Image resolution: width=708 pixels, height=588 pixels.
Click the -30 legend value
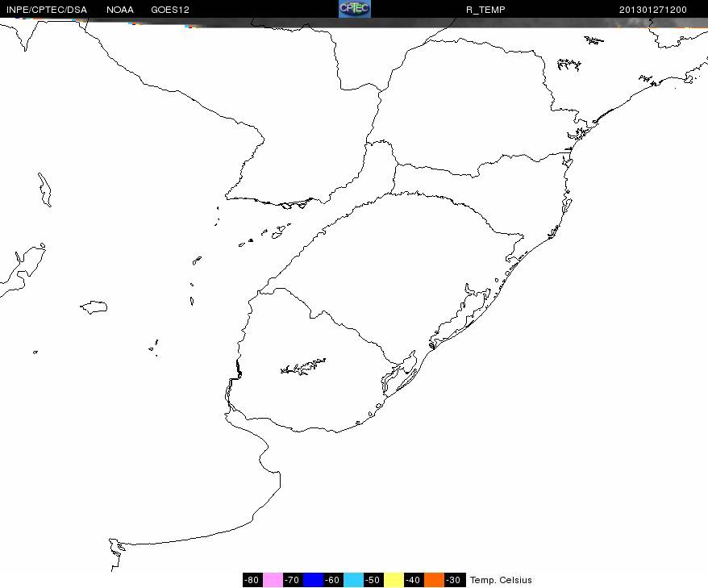(x=454, y=580)
